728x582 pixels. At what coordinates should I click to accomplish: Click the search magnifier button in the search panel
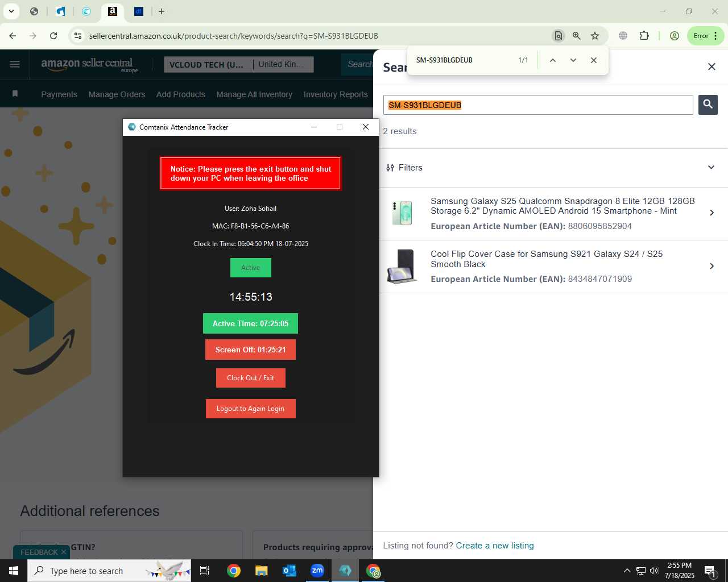[x=708, y=105]
